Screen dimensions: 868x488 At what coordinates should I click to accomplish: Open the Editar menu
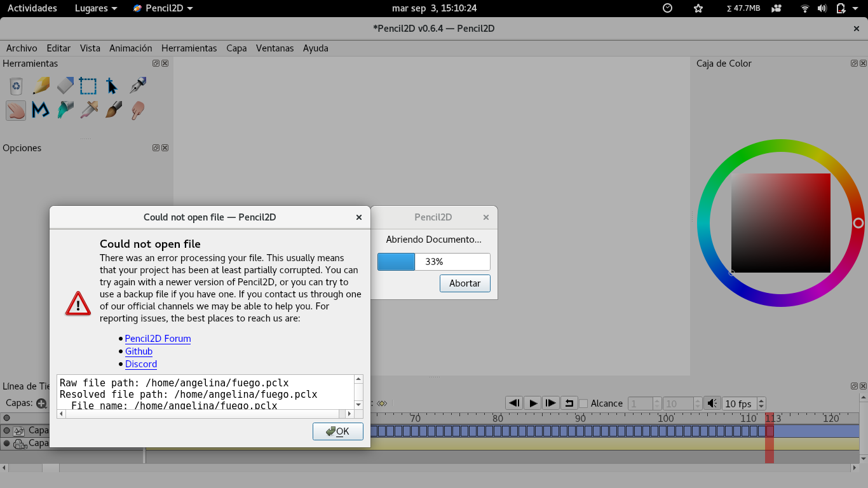point(58,48)
